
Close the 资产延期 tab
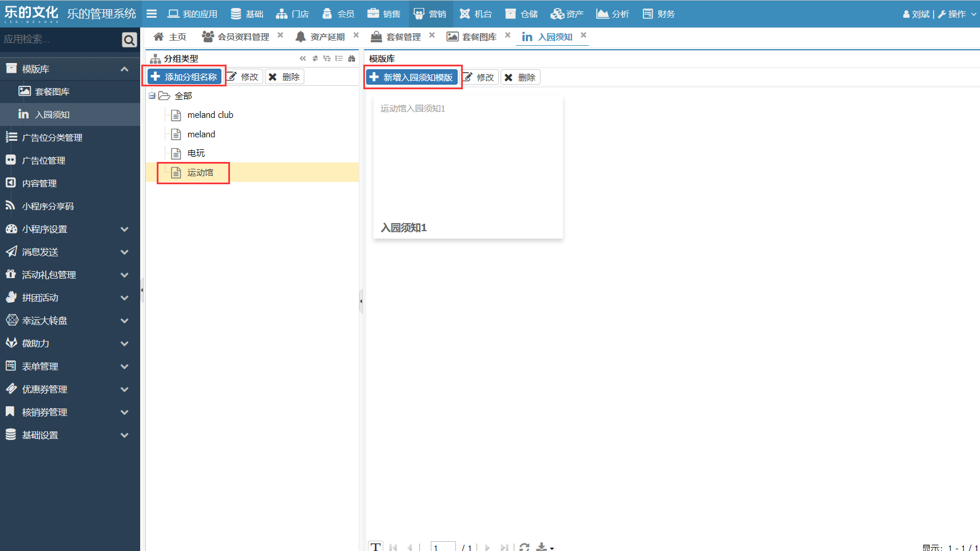(356, 35)
